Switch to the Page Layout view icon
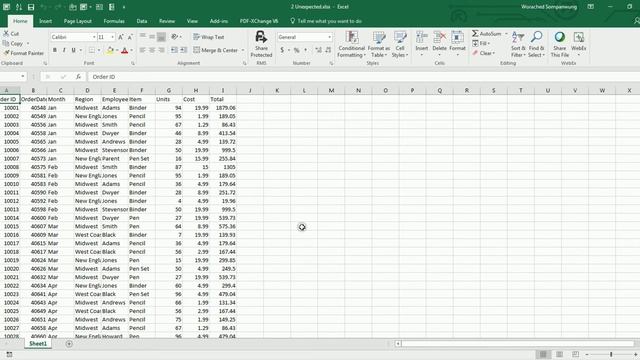The height and width of the screenshot is (360, 640). [559, 354]
